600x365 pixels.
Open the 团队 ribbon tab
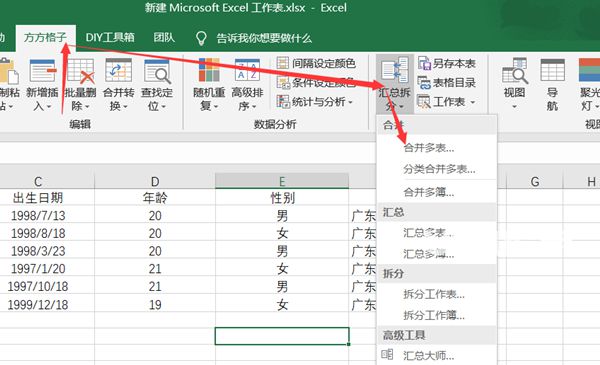tap(164, 37)
